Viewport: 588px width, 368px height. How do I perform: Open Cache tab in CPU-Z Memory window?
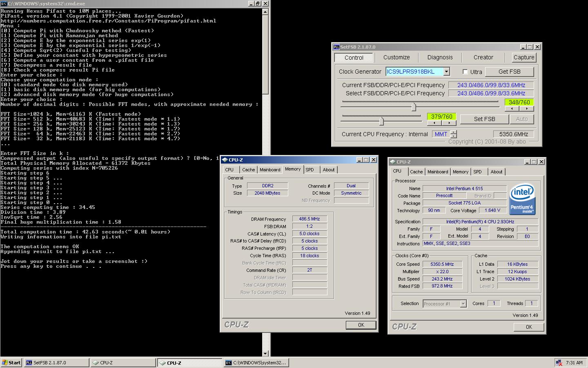click(248, 170)
